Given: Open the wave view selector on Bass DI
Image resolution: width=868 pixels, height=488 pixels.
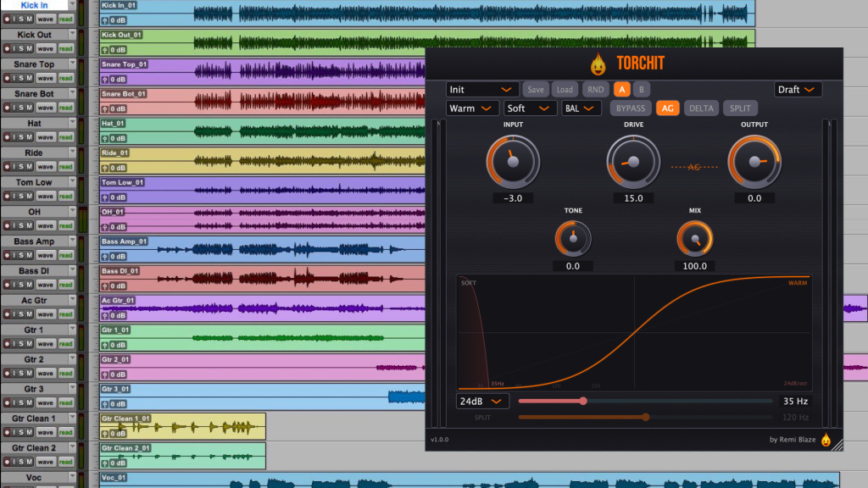Looking at the screenshot, I should click(46, 285).
